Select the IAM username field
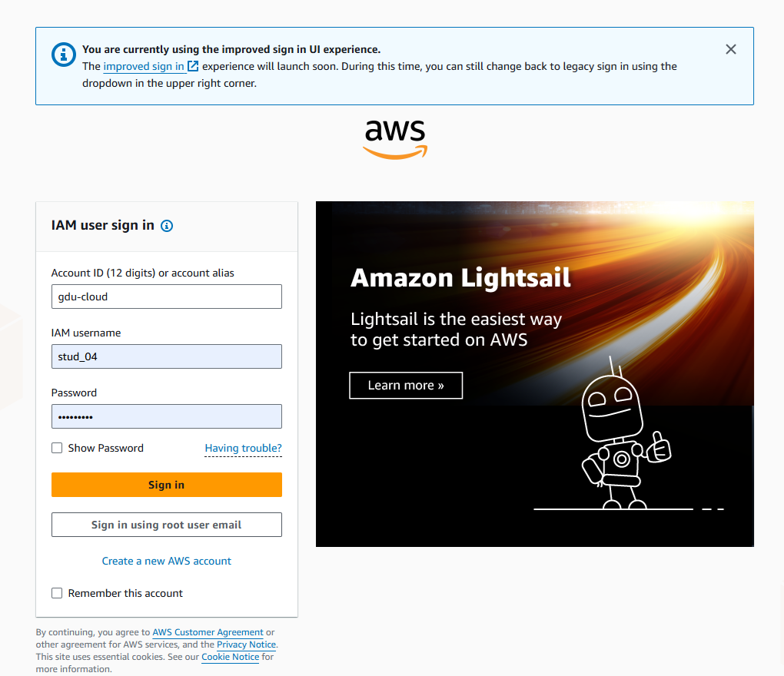 167,356
